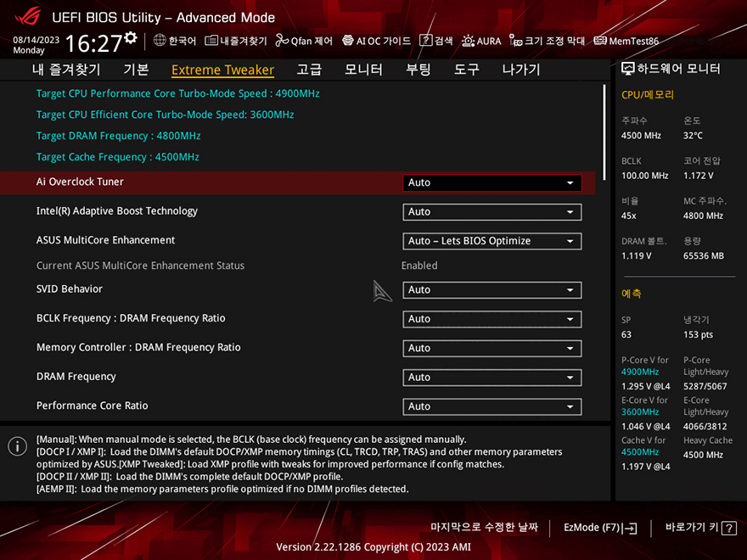The image size is (747, 560).
Task: Switch to 나가기 tab
Action: coord(520,70)
